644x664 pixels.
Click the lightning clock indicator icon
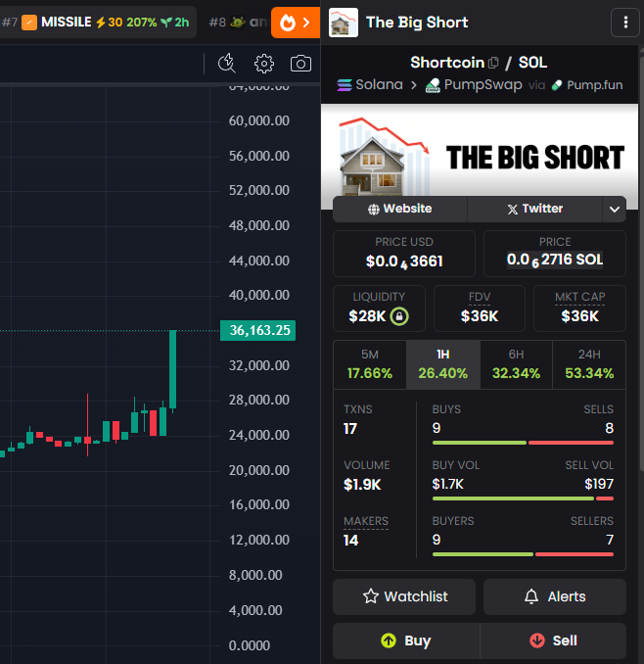click(x=227, y=64)
